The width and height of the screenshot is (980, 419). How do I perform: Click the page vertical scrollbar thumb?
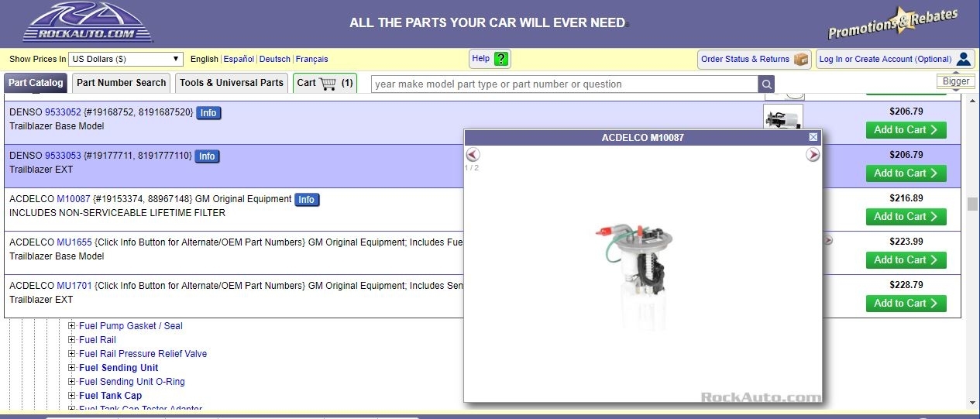point(972,204)
